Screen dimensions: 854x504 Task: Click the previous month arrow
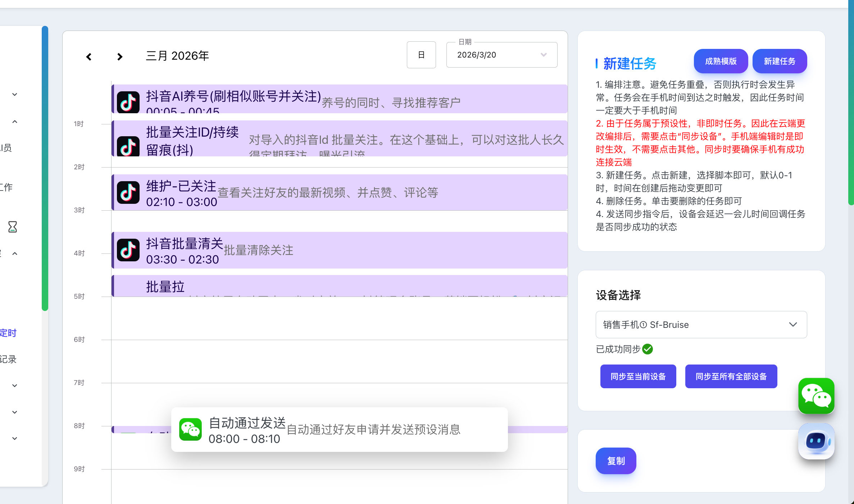[x=89, y=56]
